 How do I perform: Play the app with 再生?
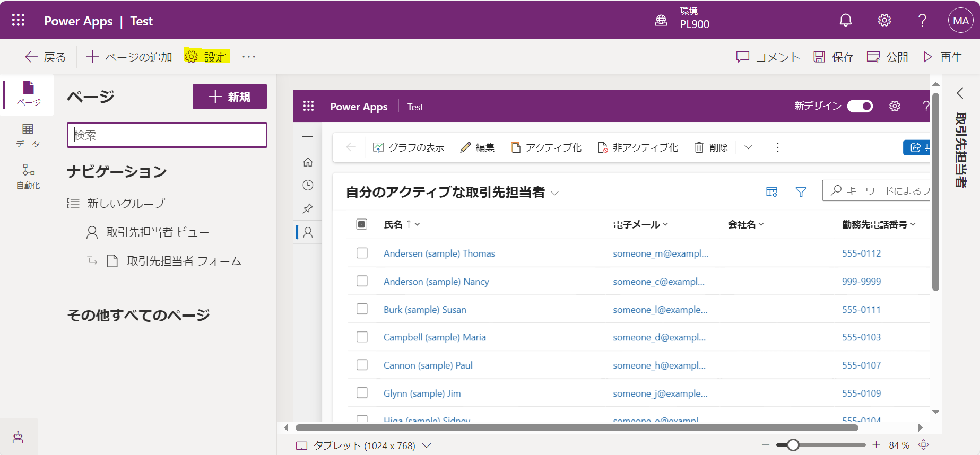(943, 57)
